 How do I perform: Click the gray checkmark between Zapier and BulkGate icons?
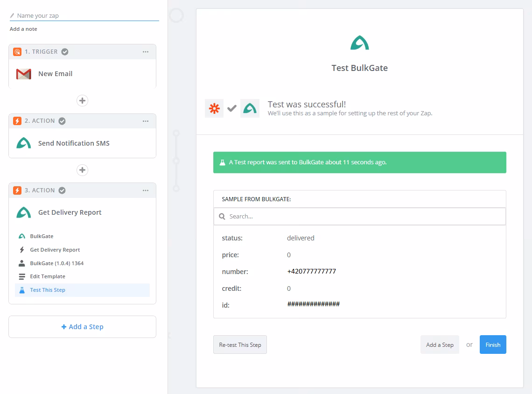tap(232, 109)
